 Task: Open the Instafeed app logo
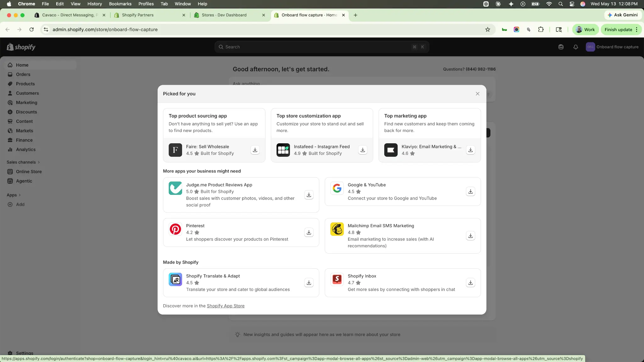pyautogui.click(x=283, y=150)
